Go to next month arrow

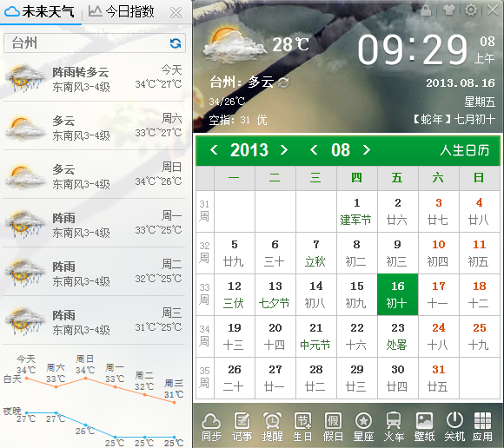(366, 150)
